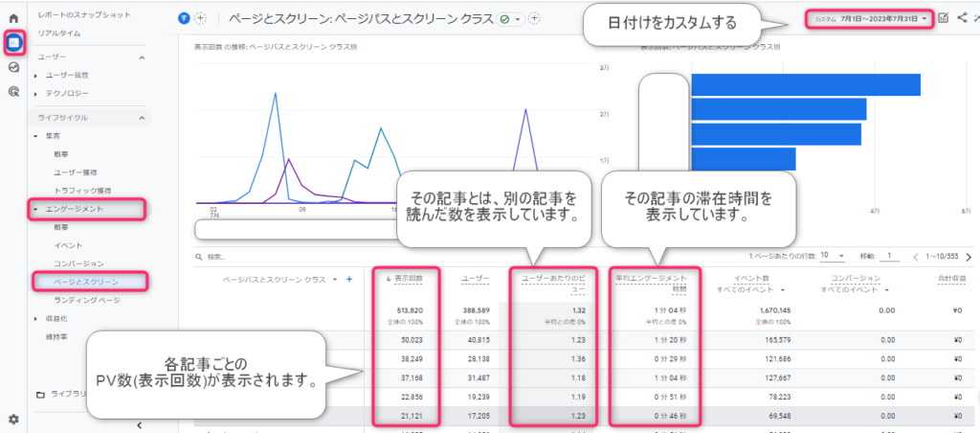Open the Home icon in left rail

click(13, 18)
